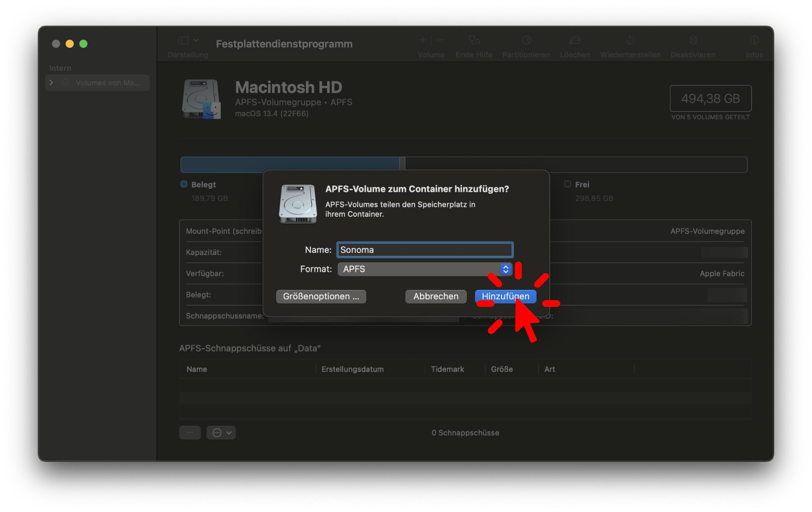Expand the Volumes von Macintosh HD tree item
812x512 pixels.
click(51, 83)
